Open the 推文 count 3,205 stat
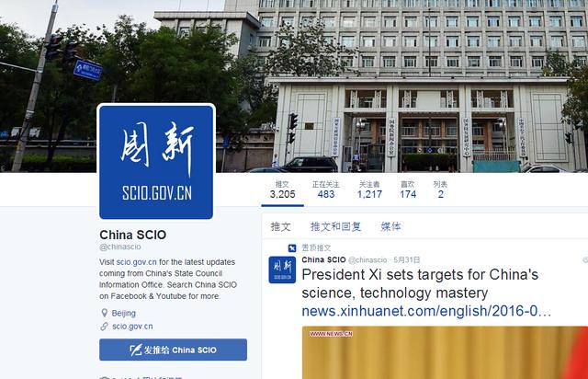 click(282, 189)
